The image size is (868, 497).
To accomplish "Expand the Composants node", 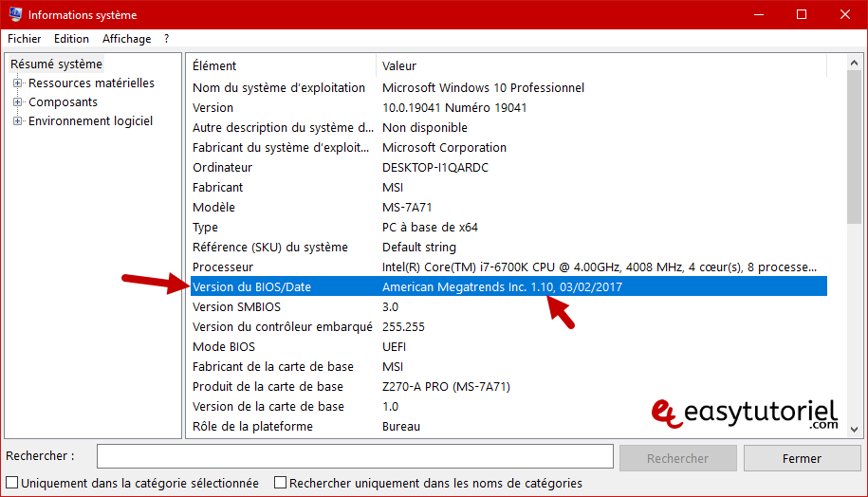I will (x=18, y=101).
